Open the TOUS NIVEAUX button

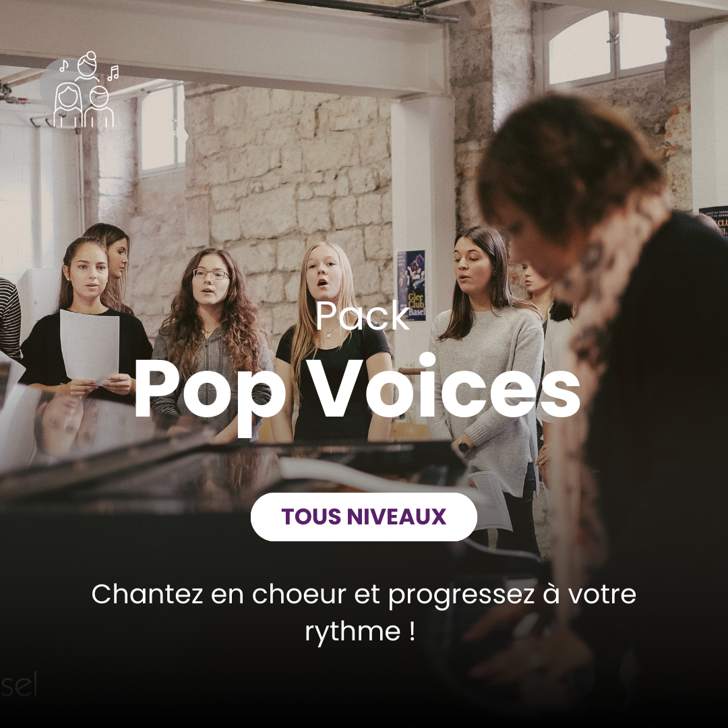[363, 517]
